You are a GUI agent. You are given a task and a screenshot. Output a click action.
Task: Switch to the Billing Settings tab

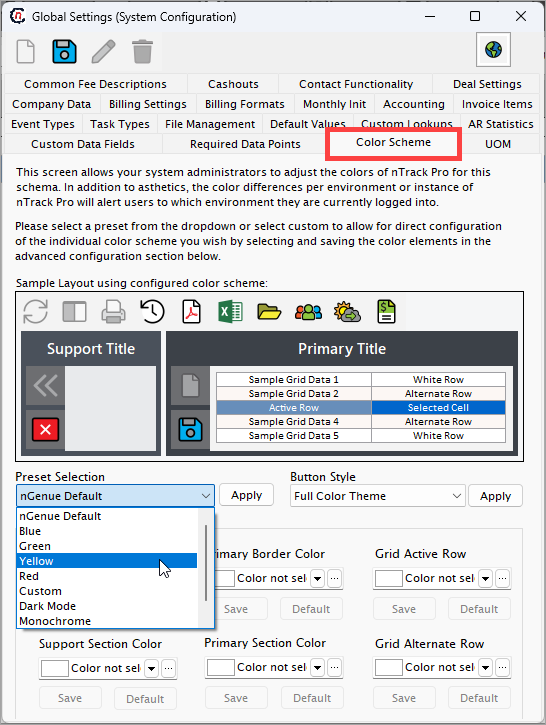click(x=147, y=104)
